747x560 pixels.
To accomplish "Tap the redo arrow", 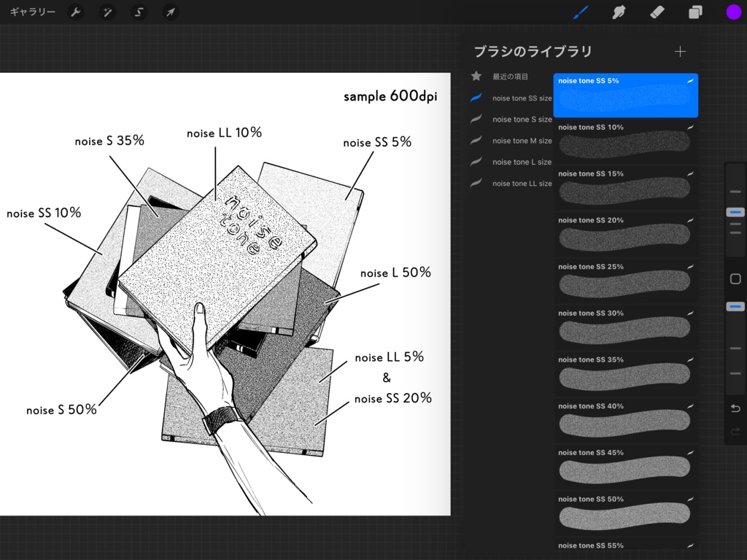I will pyautogui.click(x=735, y=432).
